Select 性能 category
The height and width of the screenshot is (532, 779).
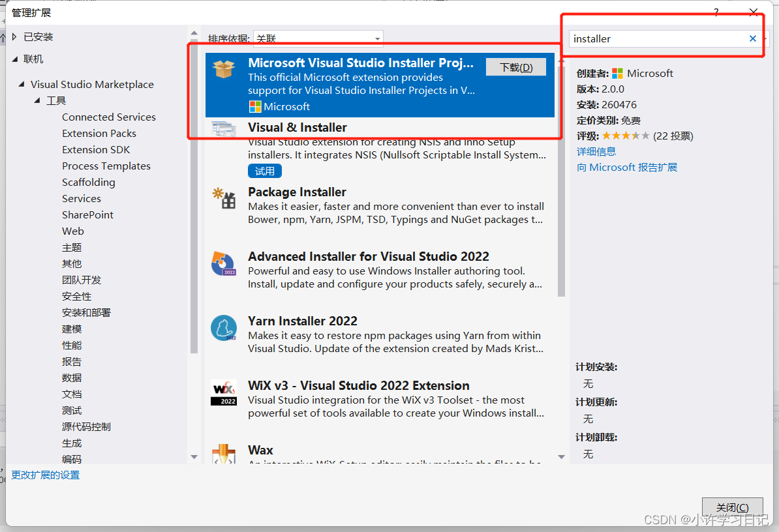(72, 346)
